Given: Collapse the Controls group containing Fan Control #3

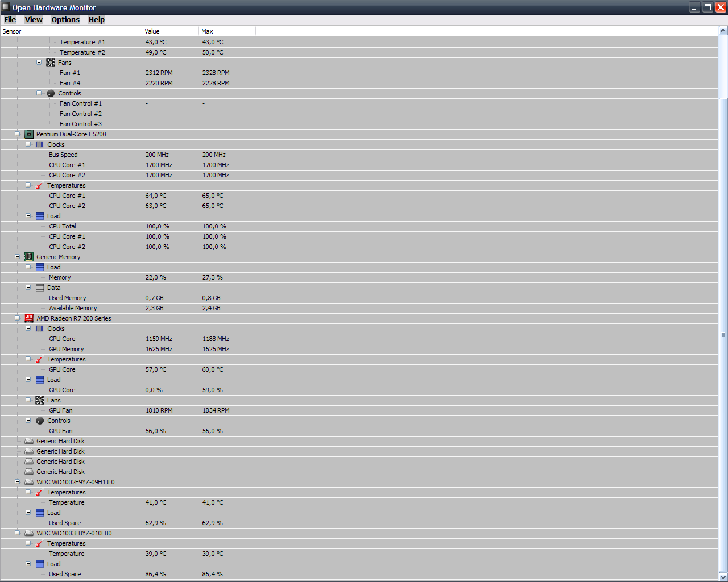Looking at the screenshot, I should click(x=39, y=93).
